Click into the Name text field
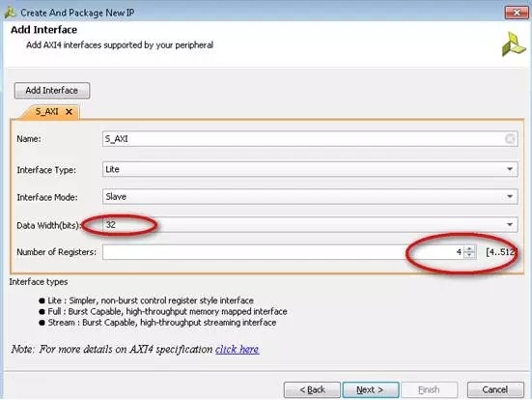532x400 pixels. [x=310, y=139]
